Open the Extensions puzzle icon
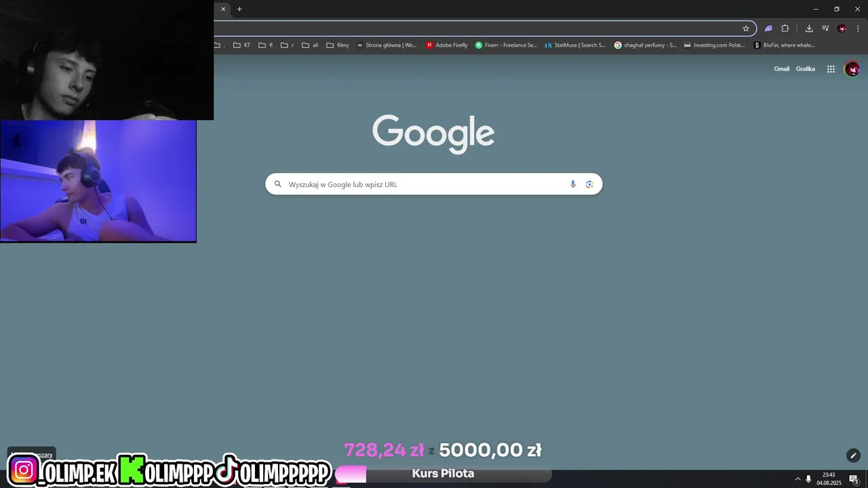The width and height of the screenshot is (868, 488). (x=785, y=28)
